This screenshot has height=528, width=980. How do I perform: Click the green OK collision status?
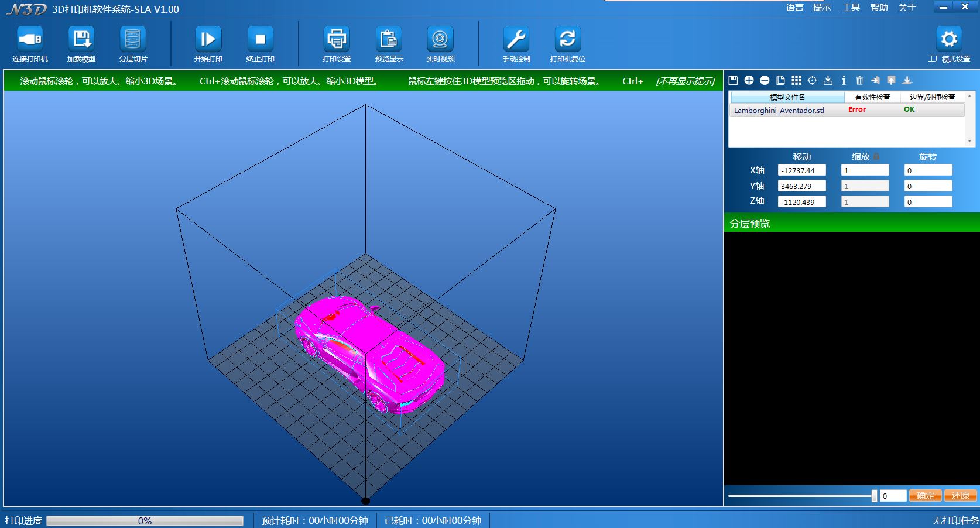point(909,109)
